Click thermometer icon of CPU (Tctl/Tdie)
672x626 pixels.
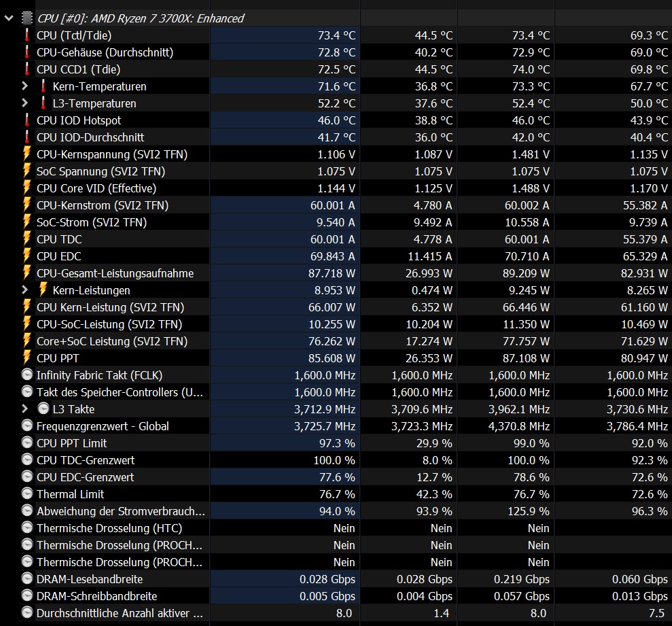(27, 35)
